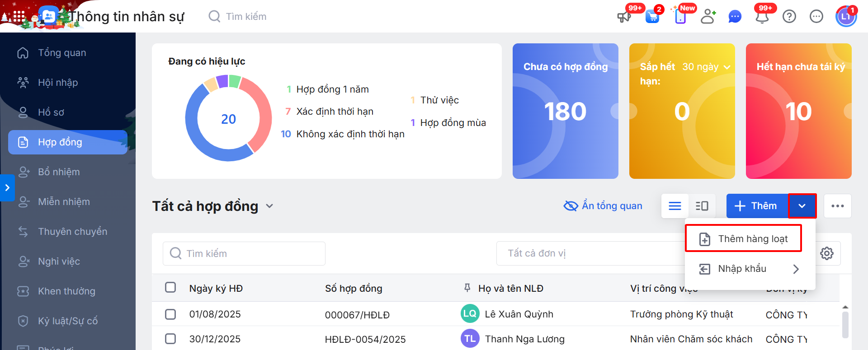
Task: Check the row for contract 000067/HĐLĐ
Action: click(170, 314)
